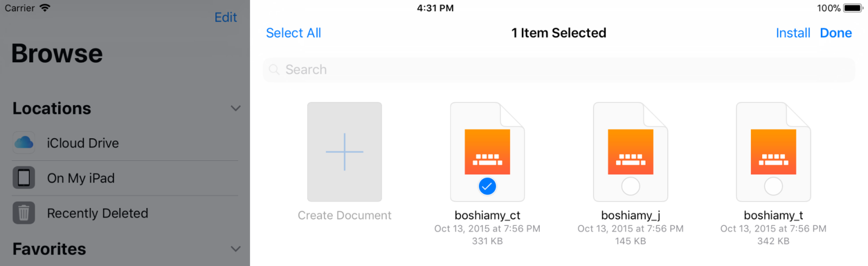Tap the boshiamy_ct keyboard file icon
This screenshot has width=868, height=266.
[487, 152]
